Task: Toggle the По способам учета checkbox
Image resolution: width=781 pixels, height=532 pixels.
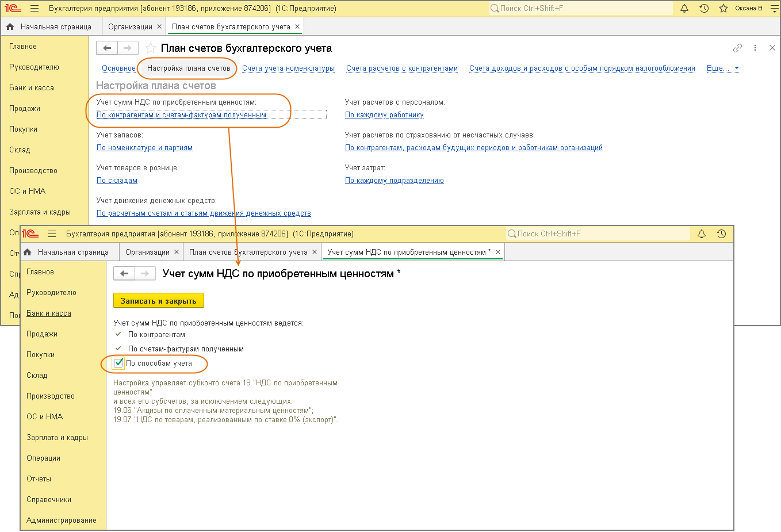Action: [118, 363]
